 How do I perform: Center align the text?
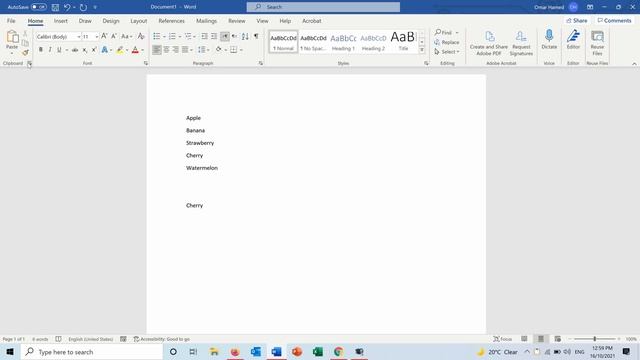[x=166, y=50]
